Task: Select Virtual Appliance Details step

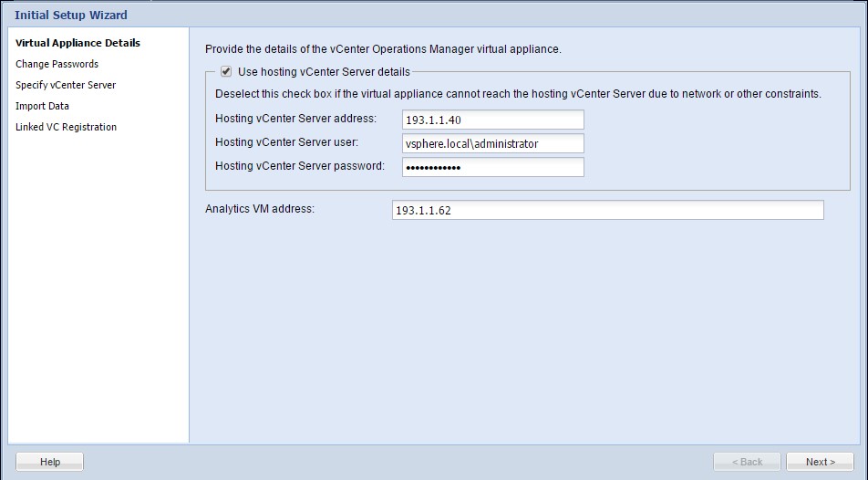Action: point(78,43)
